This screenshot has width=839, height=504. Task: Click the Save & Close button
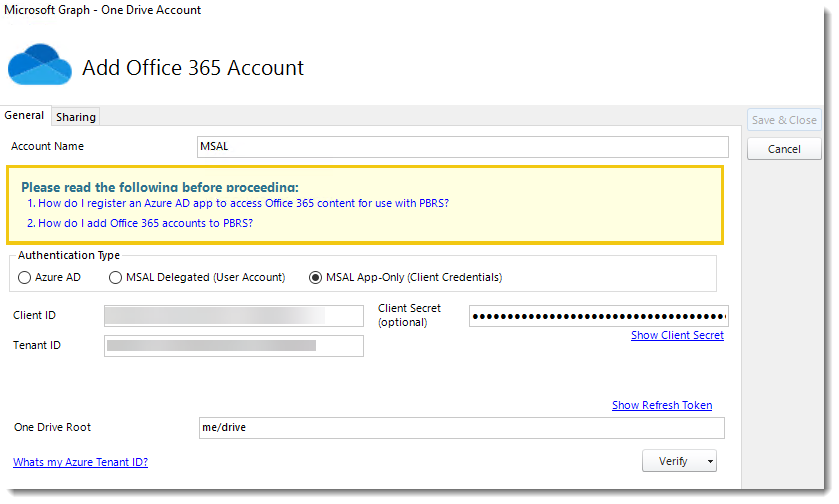coord(784,120)
